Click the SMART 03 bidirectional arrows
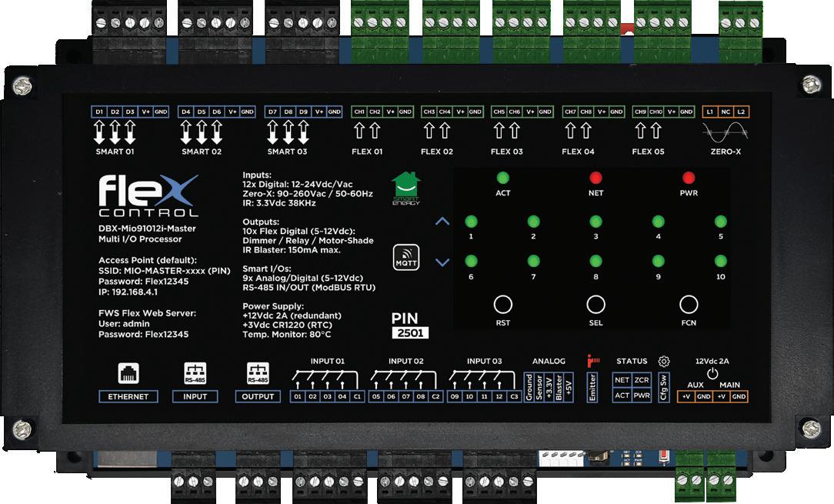Screen dimensions: 834x504 (288, 132)
